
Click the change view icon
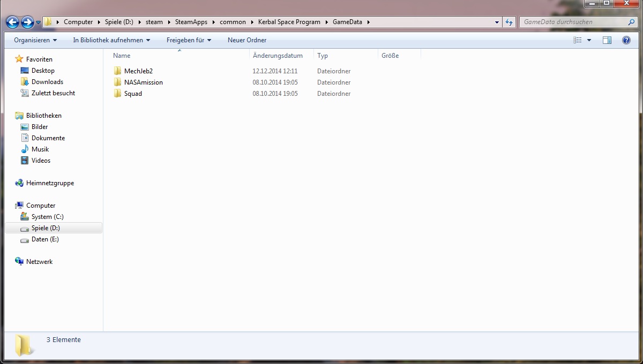[578, 40]
